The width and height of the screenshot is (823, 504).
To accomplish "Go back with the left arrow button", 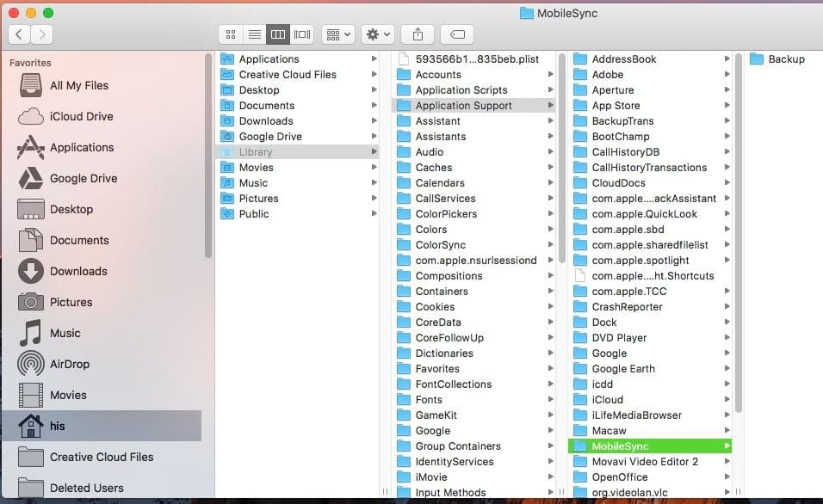I will click(20, 34).
